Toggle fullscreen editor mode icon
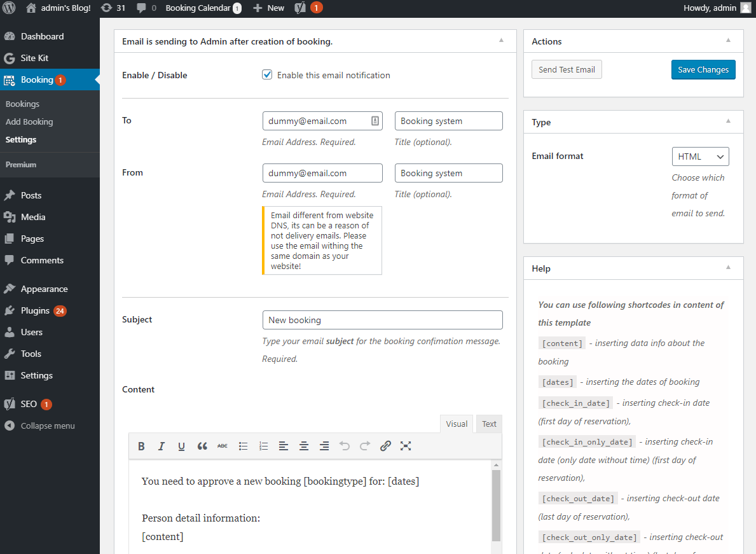The height and width of the screenshot is (554, 756). (406, 446)
